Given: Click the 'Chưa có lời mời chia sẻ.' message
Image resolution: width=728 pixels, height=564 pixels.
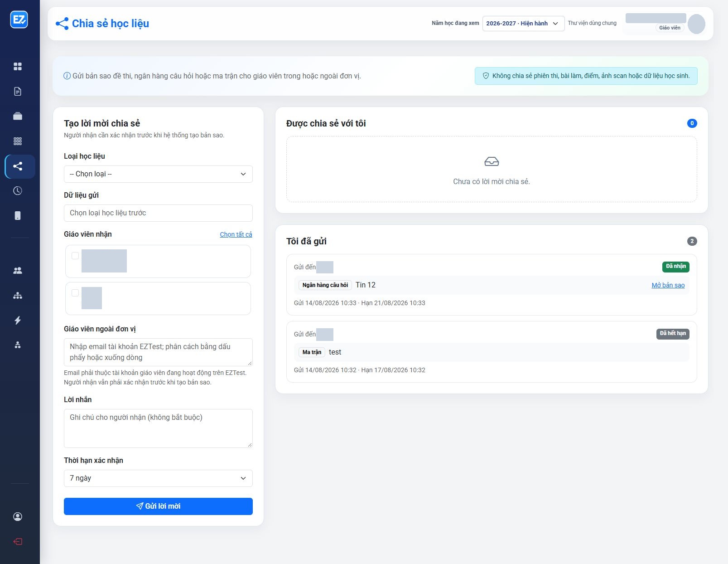Looking at the screenshot, I should pyautogui.click(x=492, y=182).
